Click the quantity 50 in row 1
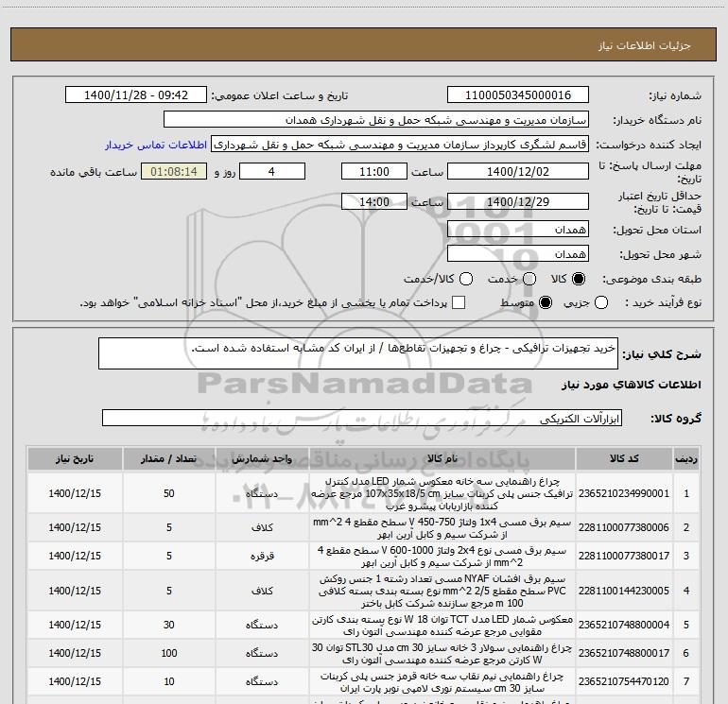Screen dimensions: 728x704 [168, 493]
